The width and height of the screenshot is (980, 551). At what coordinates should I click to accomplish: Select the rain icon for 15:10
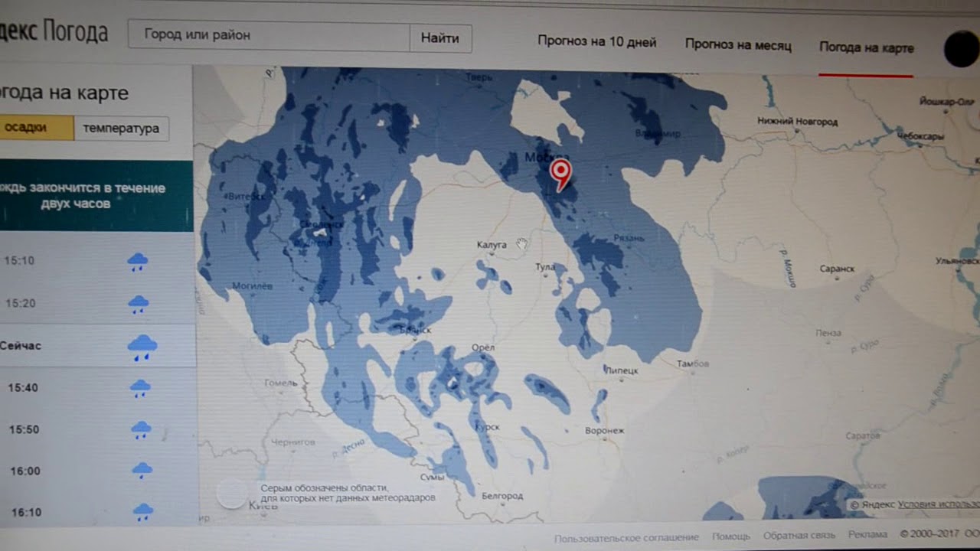[138, 262]
